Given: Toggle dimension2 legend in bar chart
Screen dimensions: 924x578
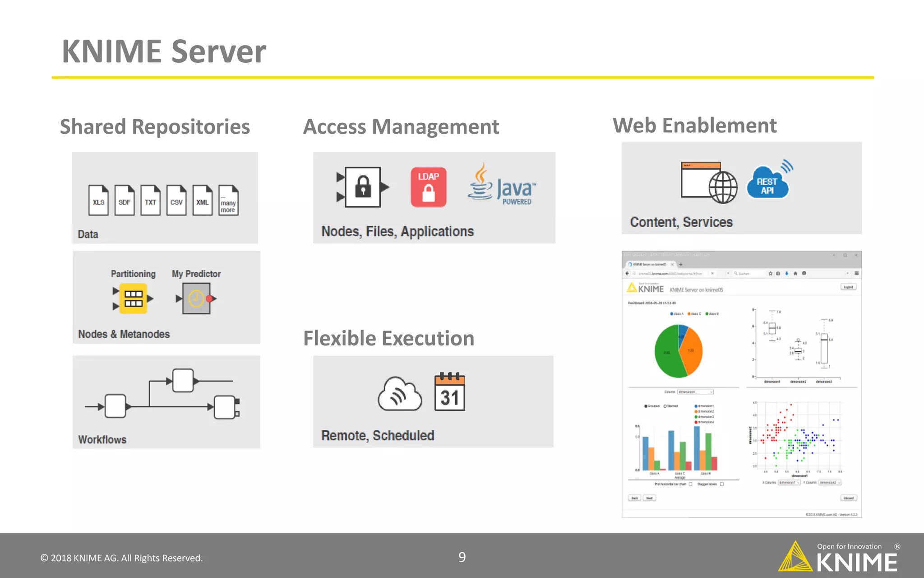Looking at the screenshot, I should click(704, 411).
